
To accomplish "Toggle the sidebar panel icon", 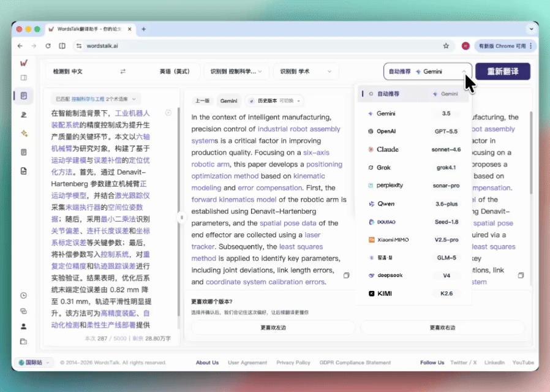I will tap(24, 78).
